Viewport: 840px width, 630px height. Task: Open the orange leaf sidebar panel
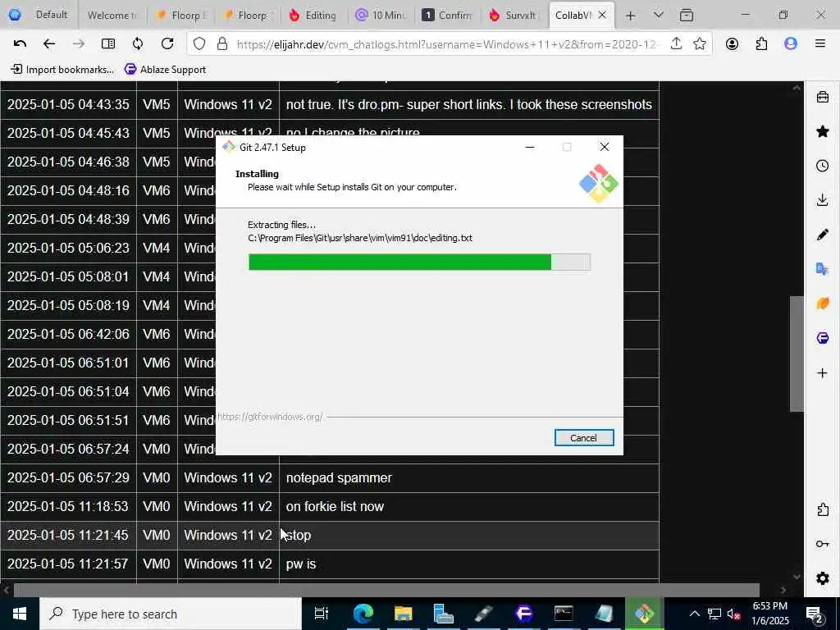pos(822,304)
